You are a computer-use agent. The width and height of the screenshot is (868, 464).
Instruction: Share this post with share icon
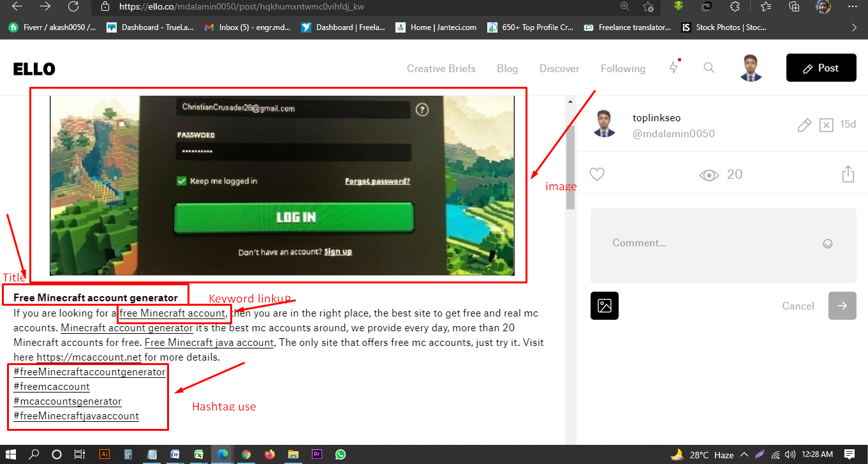coord(848,174)
